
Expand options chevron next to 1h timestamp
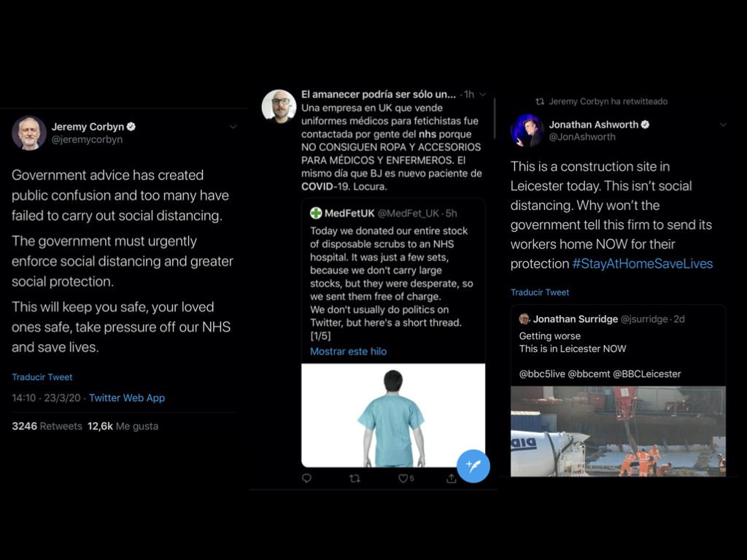point(483,94)
